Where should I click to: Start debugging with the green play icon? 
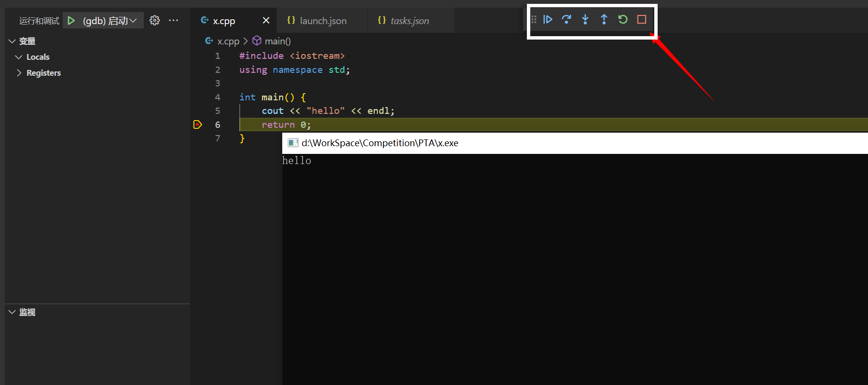(x=71, y=20)
